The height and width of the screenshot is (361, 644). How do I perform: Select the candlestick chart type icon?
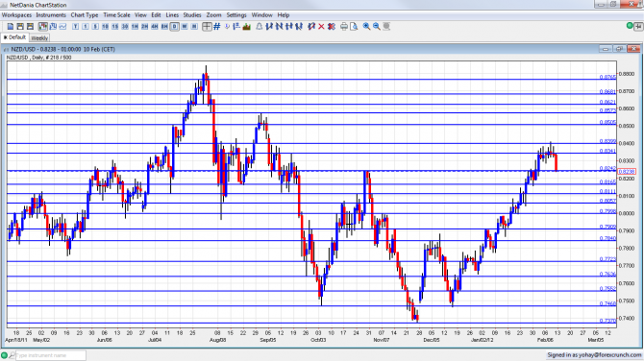42,26
